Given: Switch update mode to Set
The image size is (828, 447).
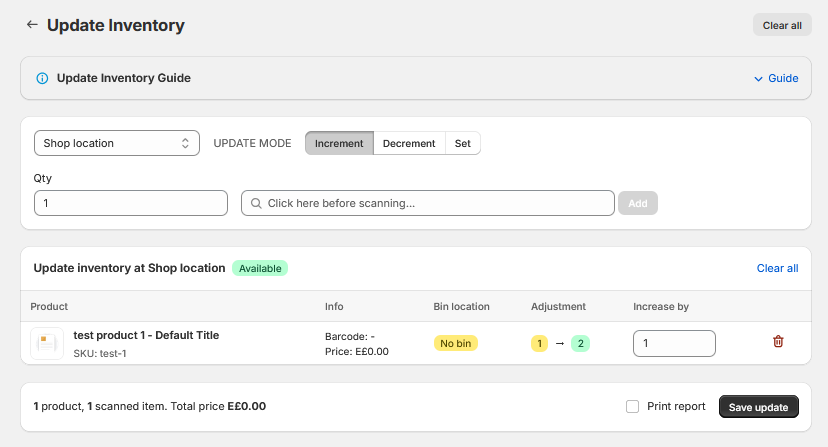Looking at the screenshot, I should point(463,143).
